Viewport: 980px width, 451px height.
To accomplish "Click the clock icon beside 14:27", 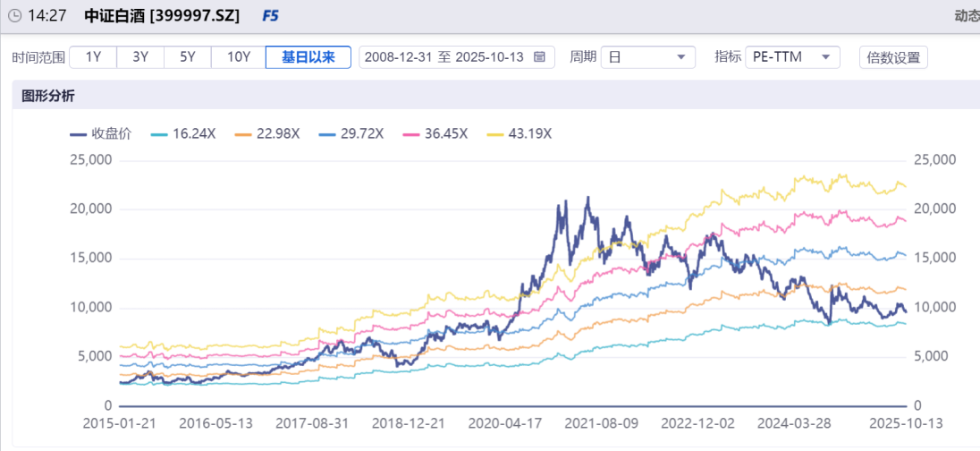I will [14, 16].
